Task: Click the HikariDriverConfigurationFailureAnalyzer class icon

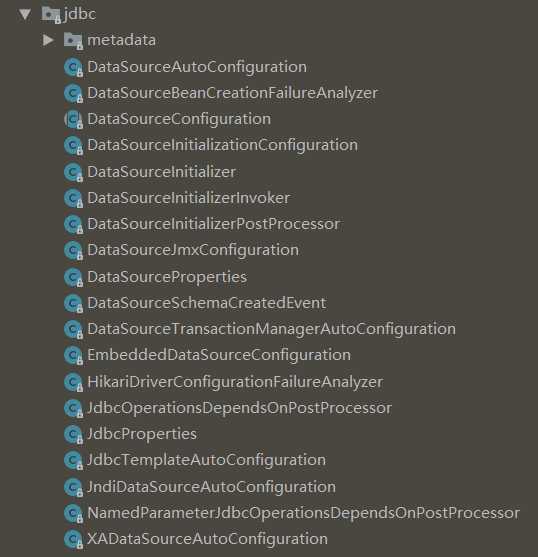Action: click(x=74, y=382)
